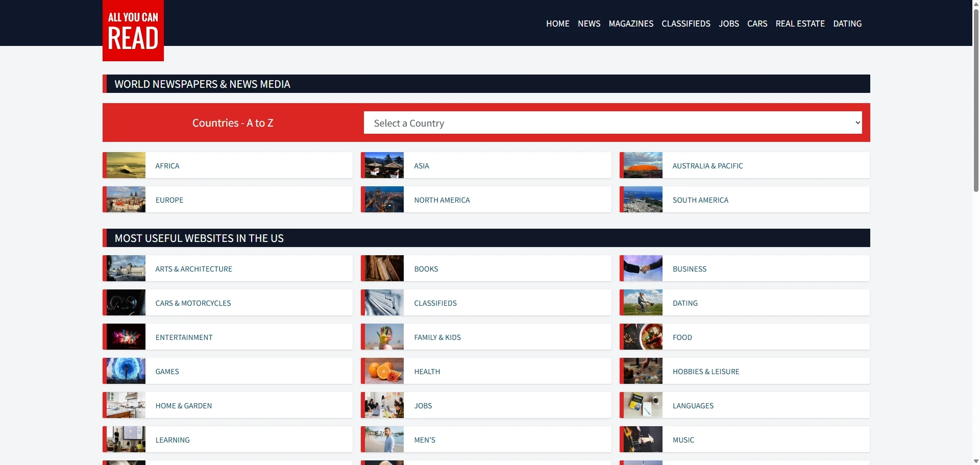Open the Languages category link
980x465 pixels.
tap(693, 406)
